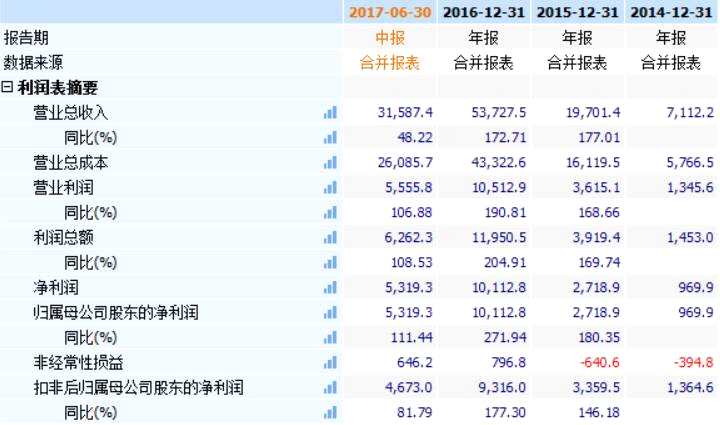This screenshot has width=720, height=425.
Task: Click the orange 中报 cell
Action: [390, 37]
